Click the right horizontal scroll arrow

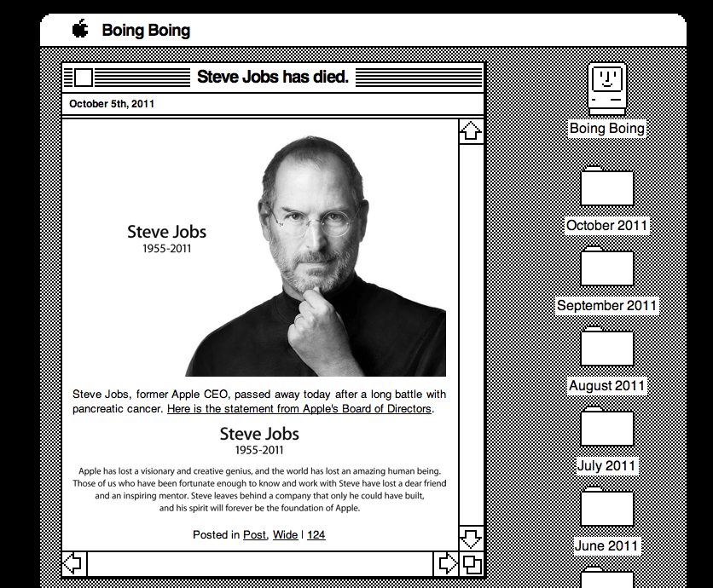[447, 563]
